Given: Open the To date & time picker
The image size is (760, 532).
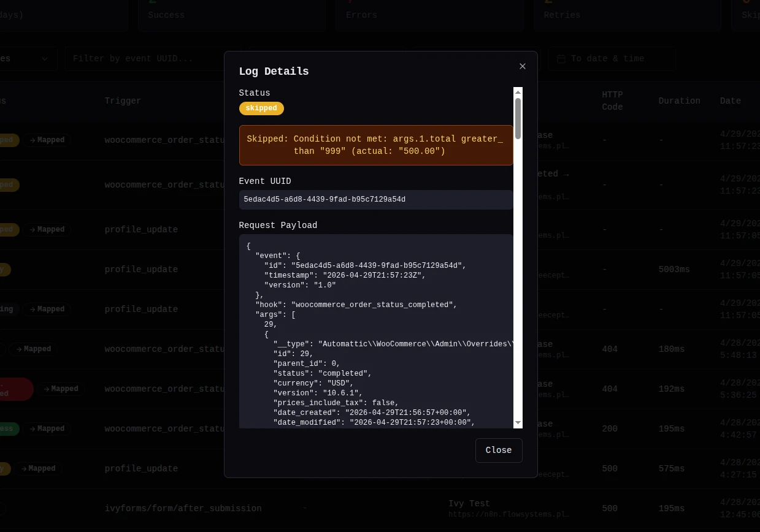Looking at the screenshot, I should tap(612, 59).
